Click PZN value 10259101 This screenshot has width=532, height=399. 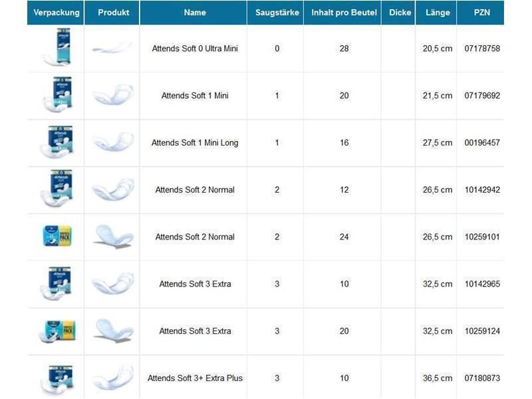[x=482, y=237]
